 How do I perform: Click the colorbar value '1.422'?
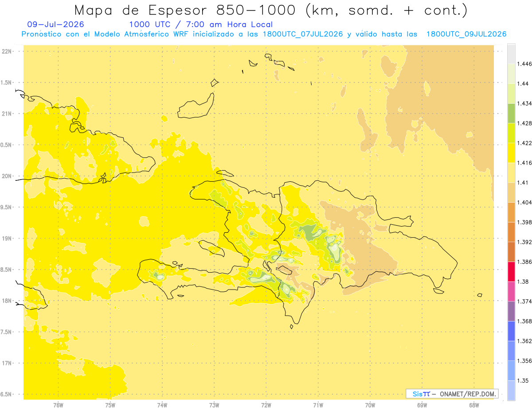pos(524,143)
